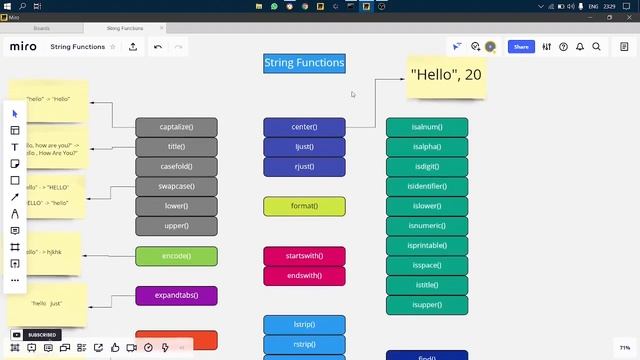Image resolution: width=640 pixels, height=360 pixels.
Task: Go to miro home logo
Action: (23, 47)
